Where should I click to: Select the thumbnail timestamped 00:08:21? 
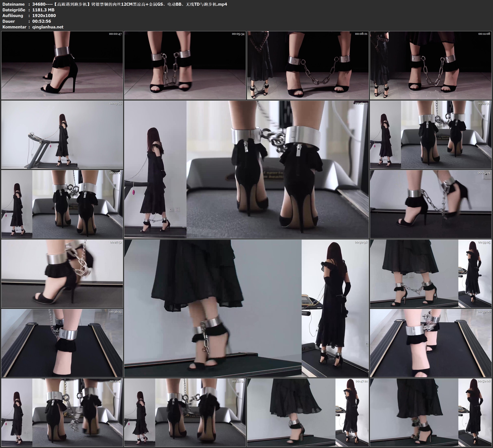pos(308,65)
